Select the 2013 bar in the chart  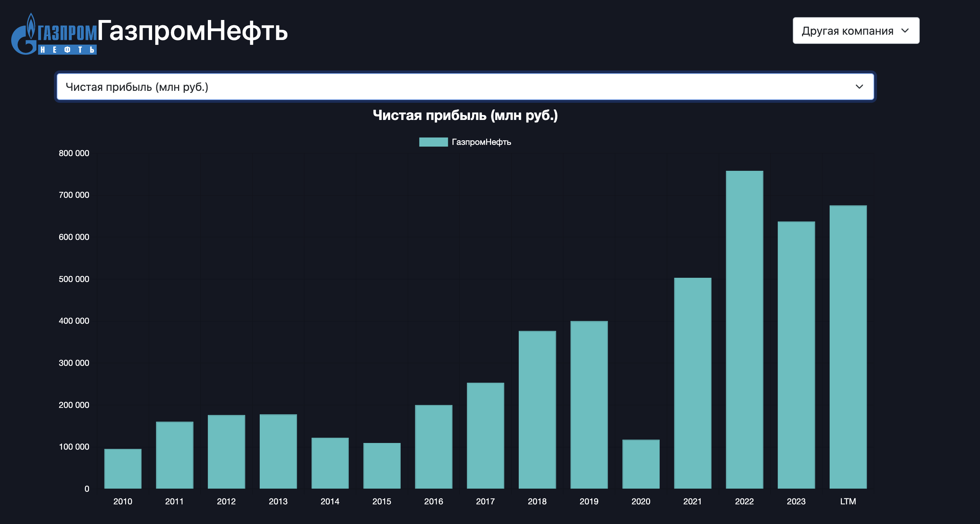278,451
